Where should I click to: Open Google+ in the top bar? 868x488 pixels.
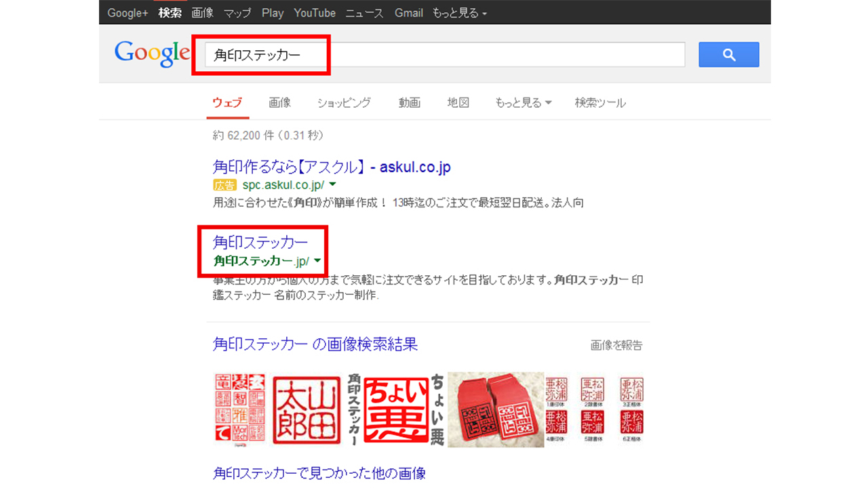[x=127, y=13]
